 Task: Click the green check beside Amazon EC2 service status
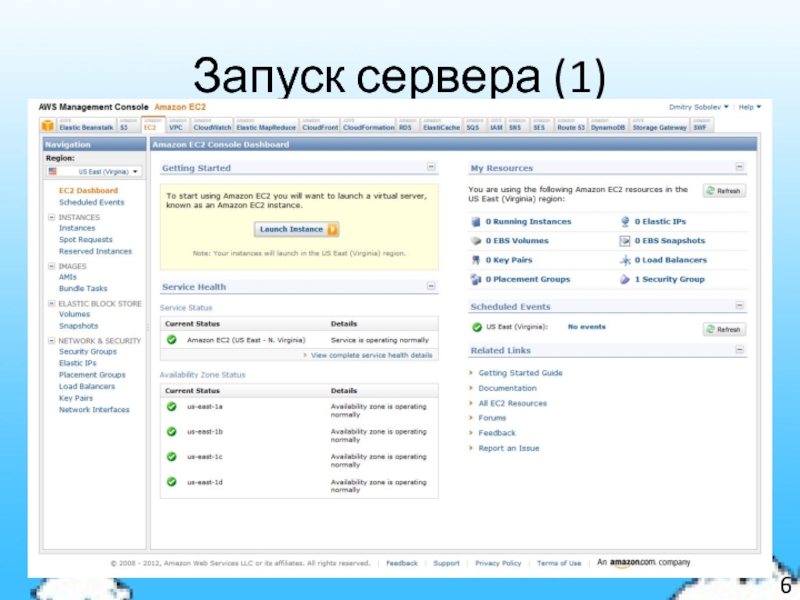point(172,340)
